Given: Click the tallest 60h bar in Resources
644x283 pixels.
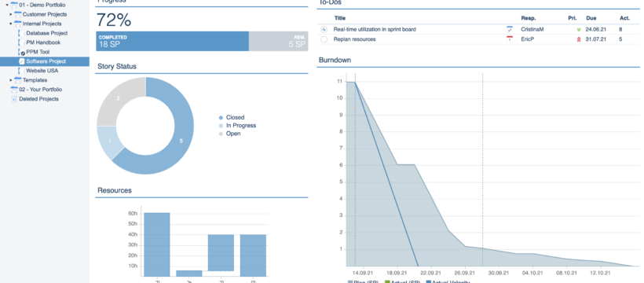Looking at the screenshot, I should 156,244.
